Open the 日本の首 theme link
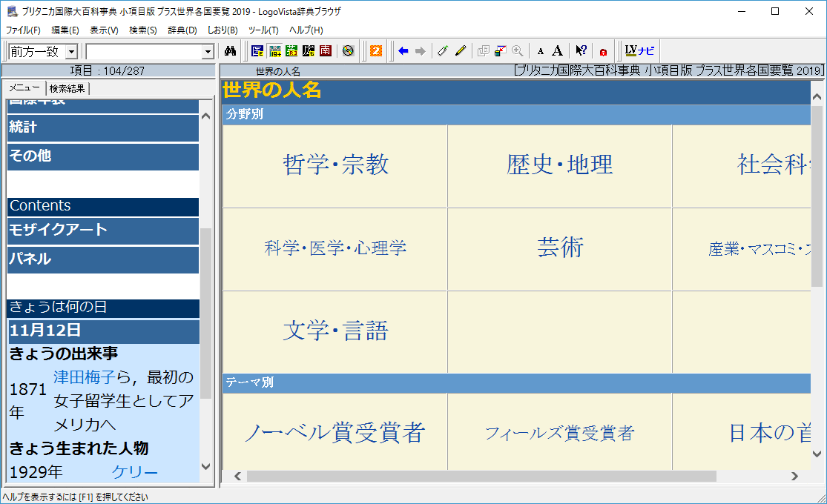Image resolution: width=827 pixels, height=504 pixels. [x=769, y=432]
